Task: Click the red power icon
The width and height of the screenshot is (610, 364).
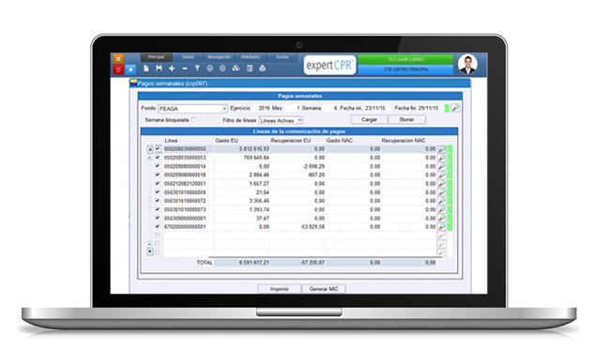Action: (118, 69)
